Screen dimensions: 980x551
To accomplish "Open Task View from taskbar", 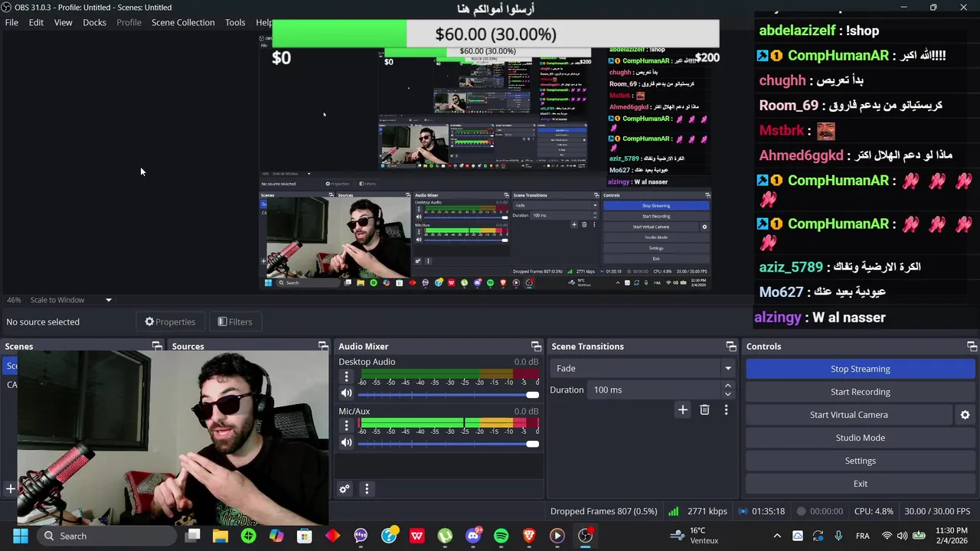I will point(193,536).
